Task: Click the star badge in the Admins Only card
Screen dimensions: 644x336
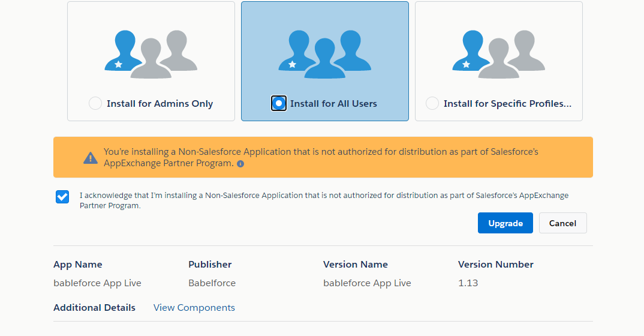Action: (x=118, y=64)
